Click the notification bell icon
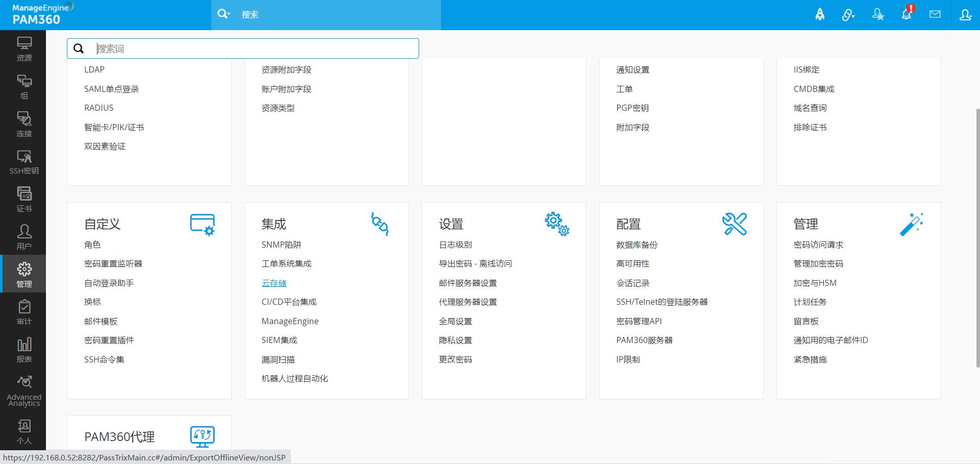The image size is (980, 464). pyautogui.click(x=906, y=14)
